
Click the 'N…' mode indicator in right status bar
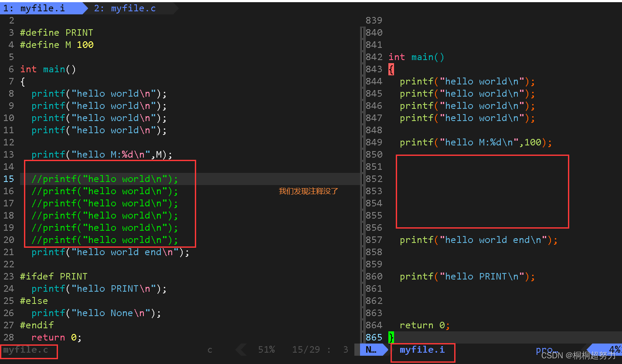click(371, 350)
